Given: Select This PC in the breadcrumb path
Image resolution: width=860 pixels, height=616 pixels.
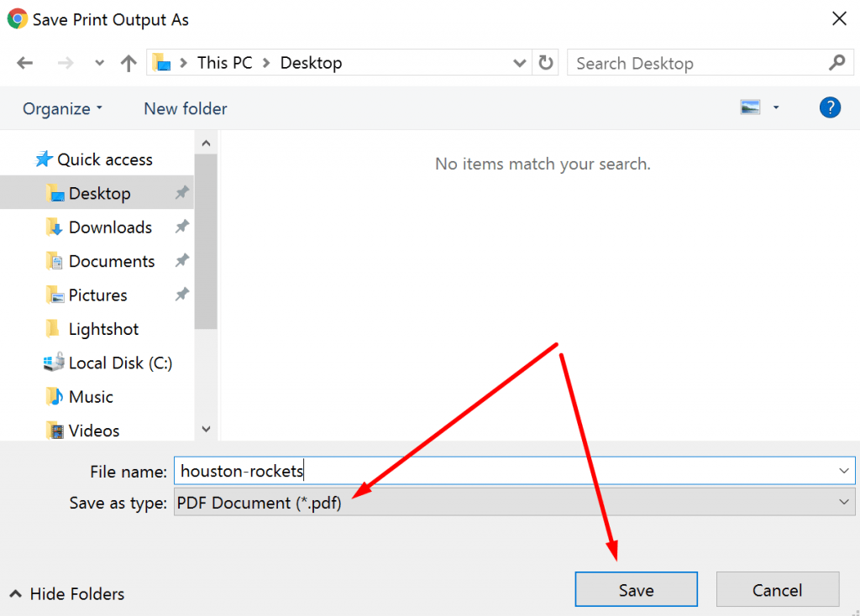Looking at the screenshot, I should (x=224, y=62).
